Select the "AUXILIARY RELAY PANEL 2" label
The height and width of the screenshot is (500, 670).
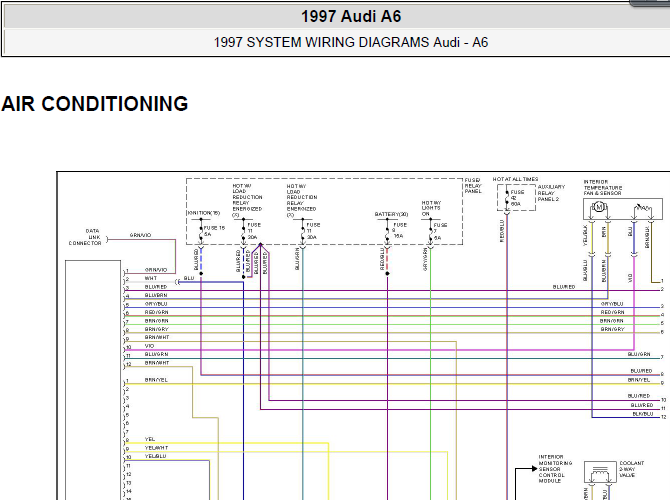(551, 193)
